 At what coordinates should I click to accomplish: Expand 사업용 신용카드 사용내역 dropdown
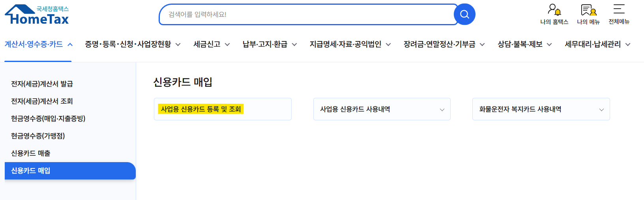[x=382, y=109]
